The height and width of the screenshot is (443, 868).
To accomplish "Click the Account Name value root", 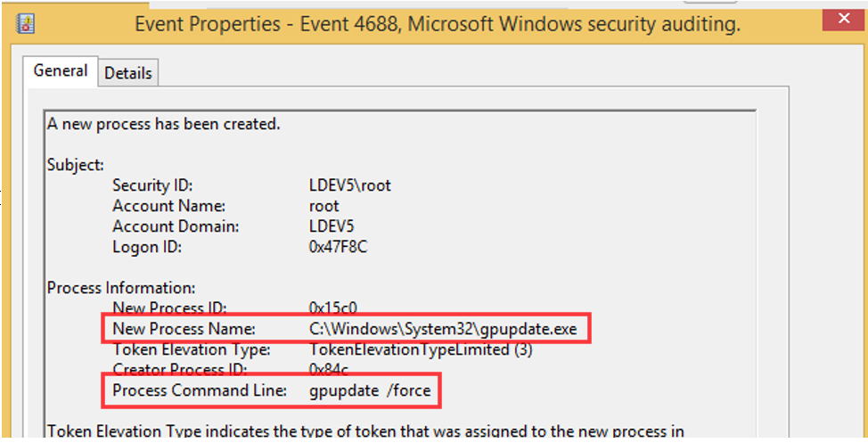I will pos(323,206).
